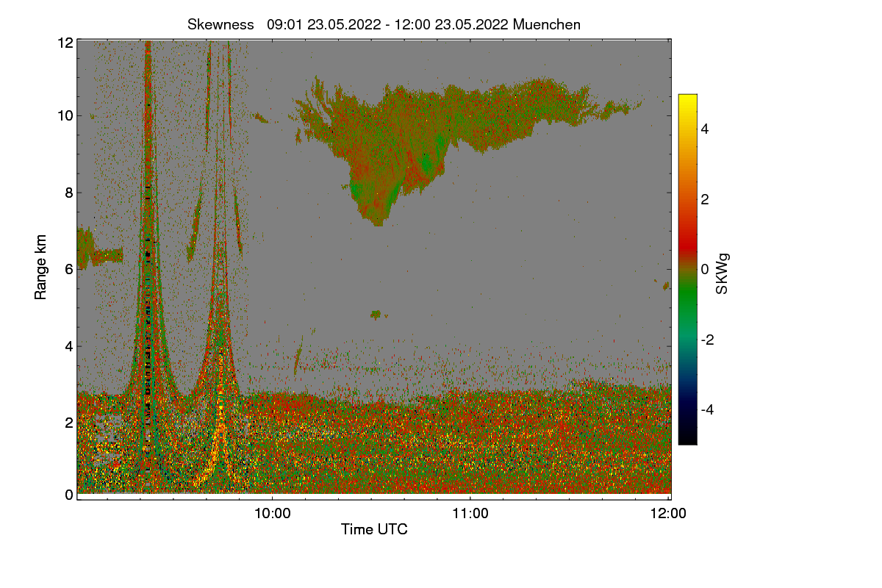
Task: Click the left-axis range tick label 2
Action: 69,422
